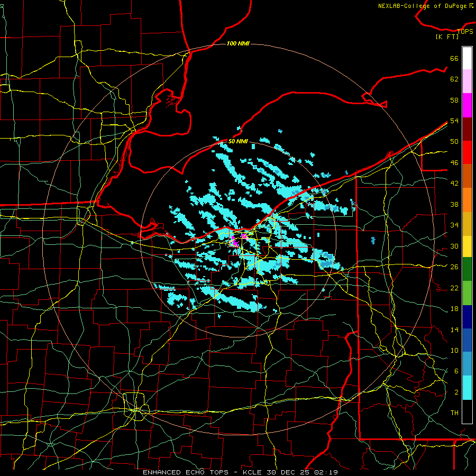Select the light orange legend swatch
The height and width of the screenshot is (476, 476).
pos(467,200)
